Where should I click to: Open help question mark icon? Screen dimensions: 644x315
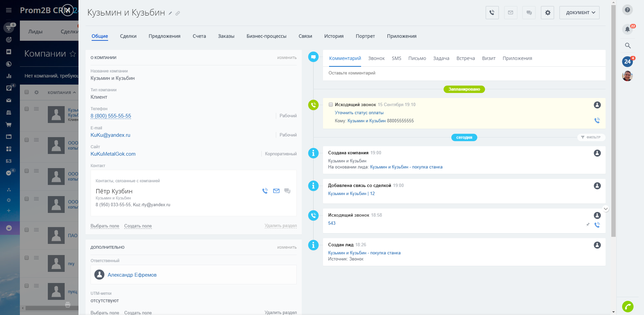click(x=627, y=10)
